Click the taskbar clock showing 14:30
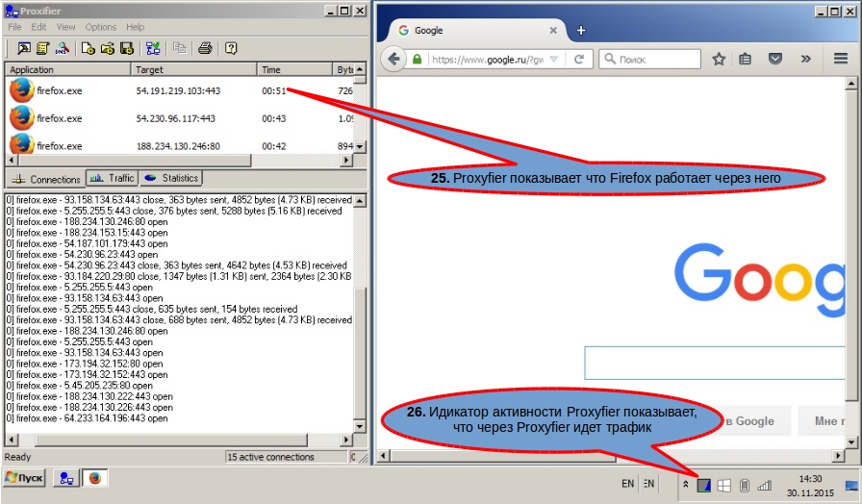The height and width of the screenshot is (504, 862). [810, 479]
